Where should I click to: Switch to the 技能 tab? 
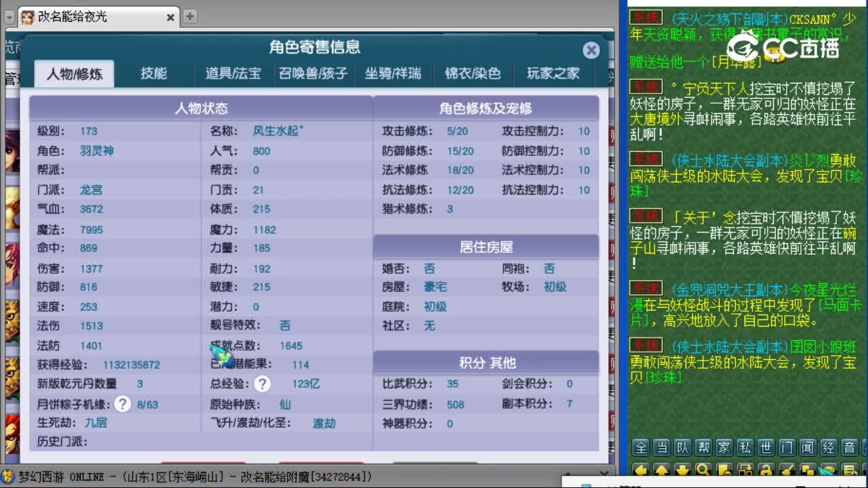point(154,73)
